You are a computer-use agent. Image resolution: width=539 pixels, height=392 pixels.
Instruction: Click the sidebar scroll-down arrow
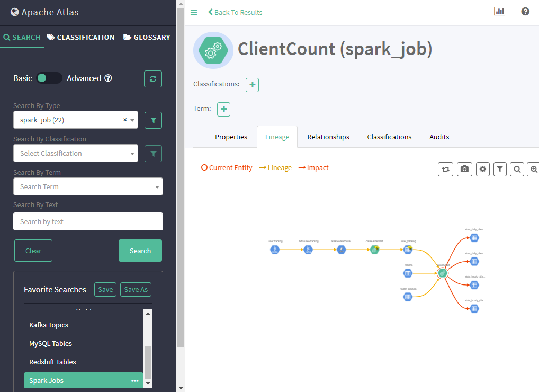point(181,388)
